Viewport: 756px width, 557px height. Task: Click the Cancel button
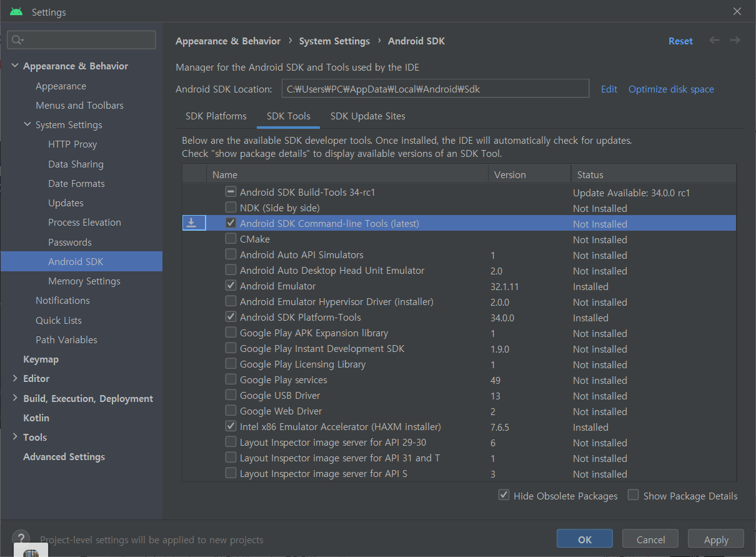click(650, 539)
